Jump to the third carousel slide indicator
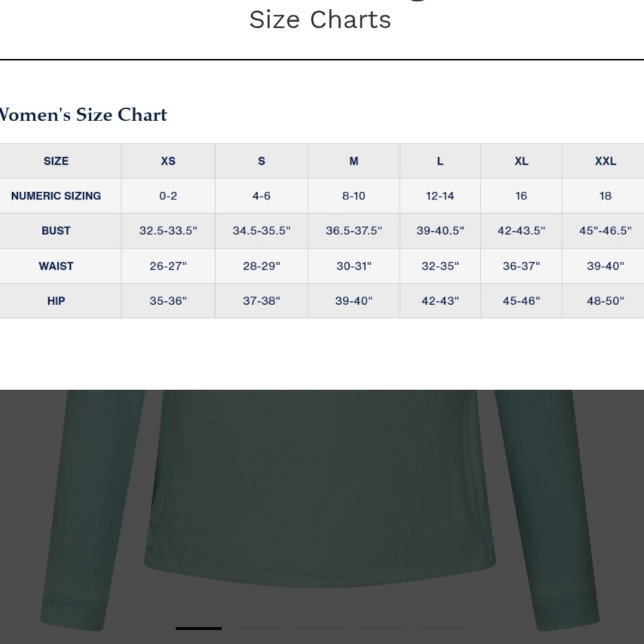The height and width of the screenshot is (644, 644). click(x=320, y=628)
